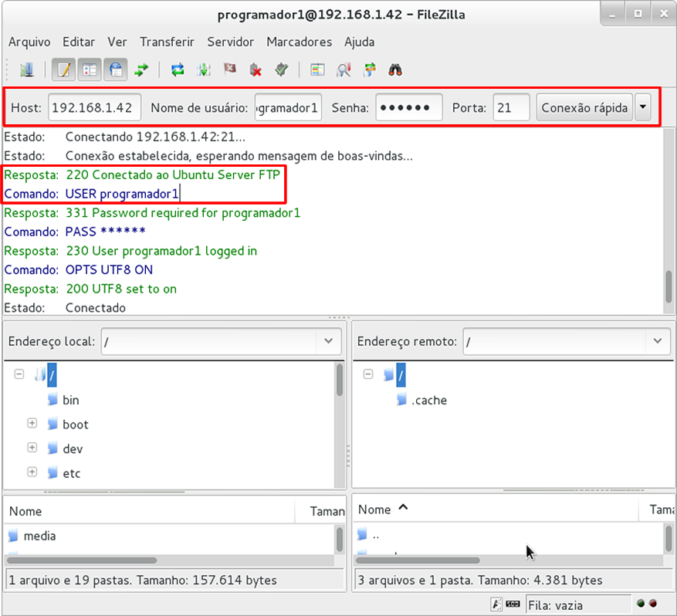This screenshot has width=677, height=616.
Task: Open parent directory entry in remote list
Action: 376,536
